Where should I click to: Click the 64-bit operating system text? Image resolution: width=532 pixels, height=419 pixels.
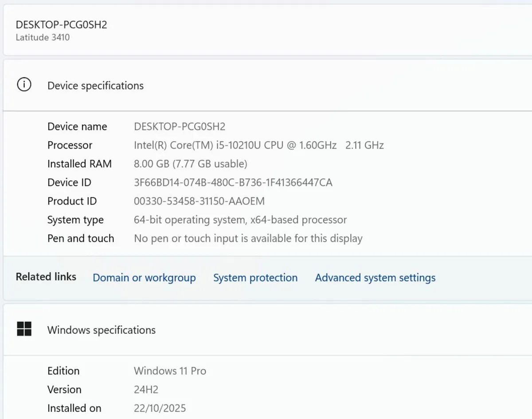(x=240, y=220)
